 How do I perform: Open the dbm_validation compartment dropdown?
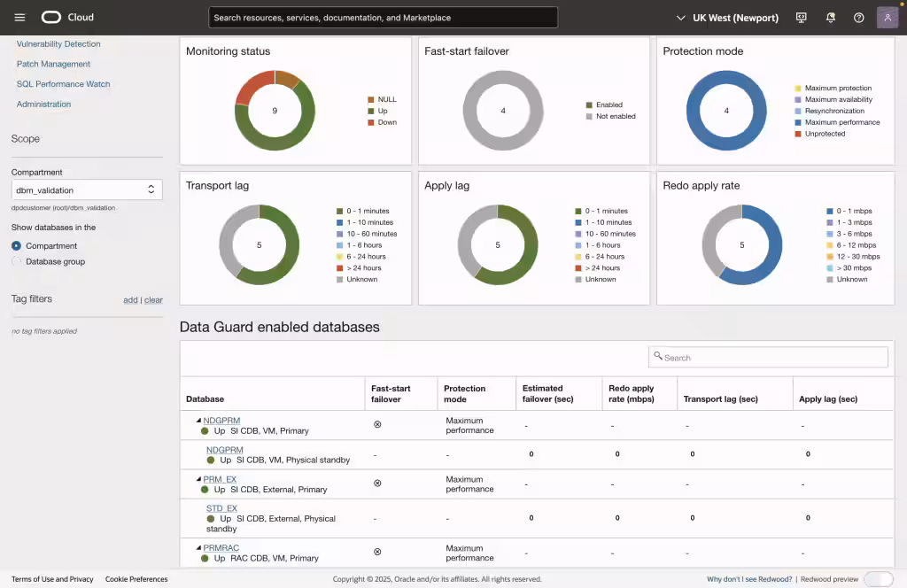click(x=86, y=189)
